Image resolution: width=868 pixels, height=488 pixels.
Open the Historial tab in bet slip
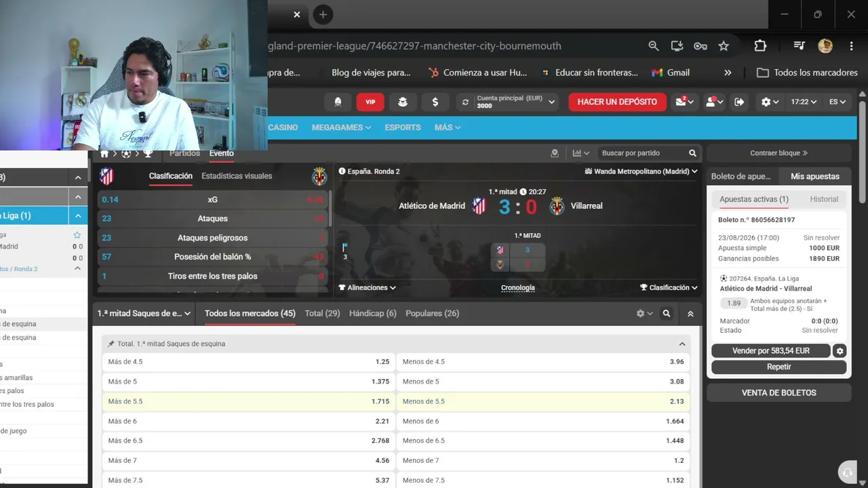coord(824,199)
